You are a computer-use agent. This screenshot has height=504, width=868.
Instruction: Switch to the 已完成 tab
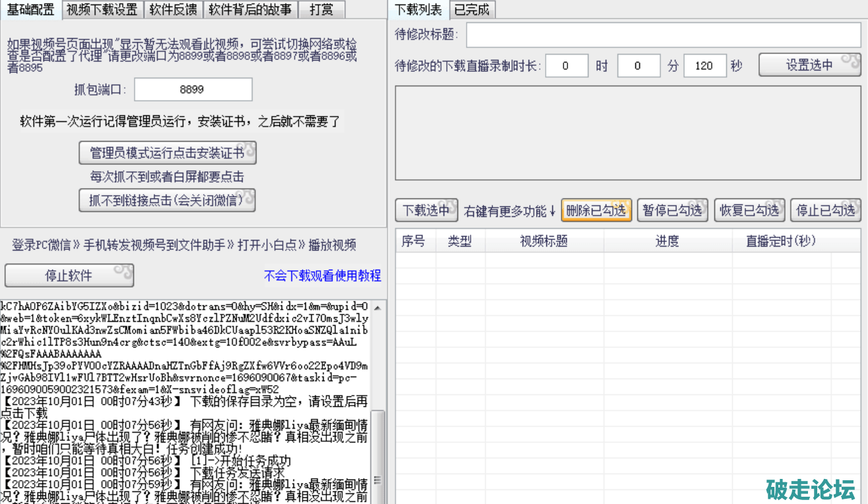(x=473, y=9)
